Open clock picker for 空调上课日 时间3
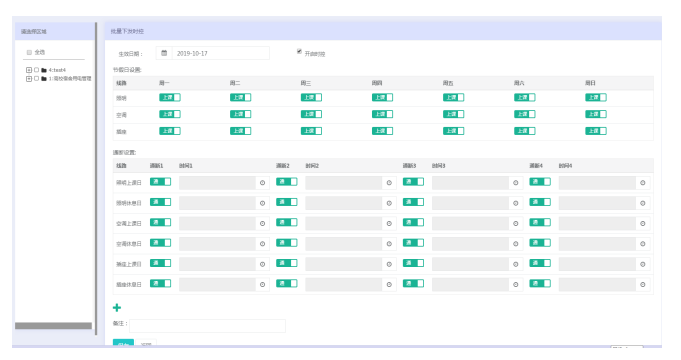 [x=516, y=224]
